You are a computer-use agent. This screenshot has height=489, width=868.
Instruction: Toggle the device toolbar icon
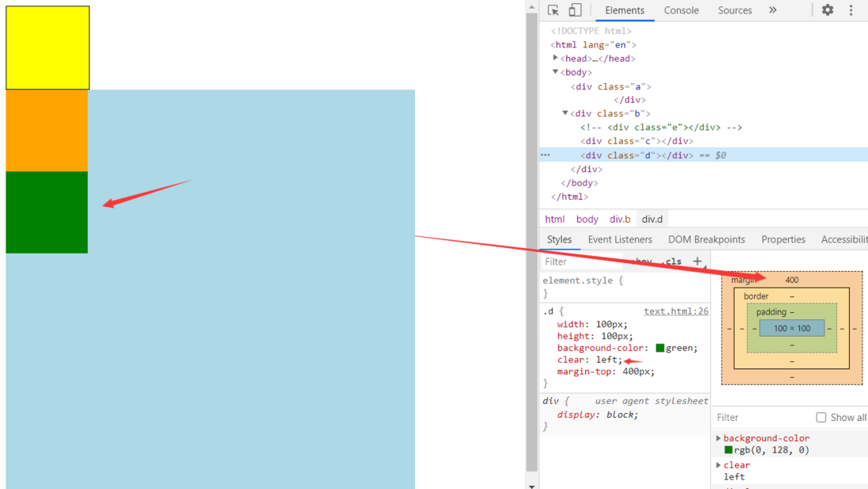576,10
